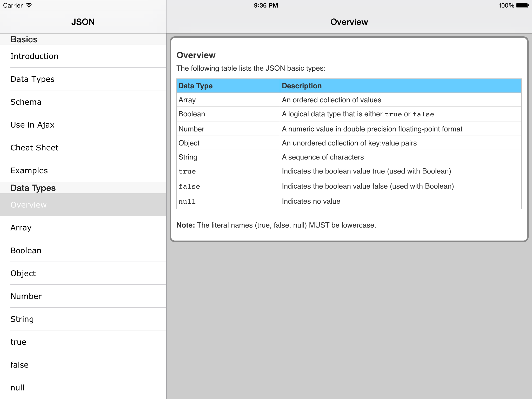Screen dimensions: 532x399
Task: Click the Data Type column header
Action: (x=195, y=86)
